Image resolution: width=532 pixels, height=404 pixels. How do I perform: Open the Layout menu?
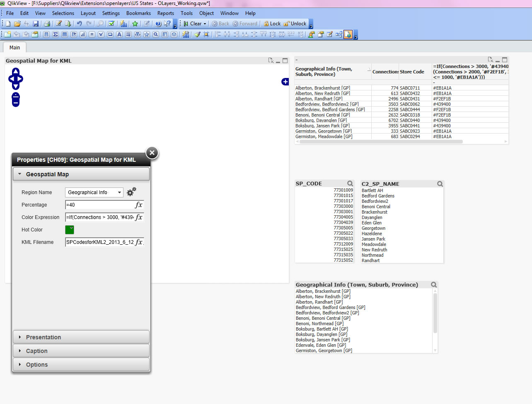88,13
